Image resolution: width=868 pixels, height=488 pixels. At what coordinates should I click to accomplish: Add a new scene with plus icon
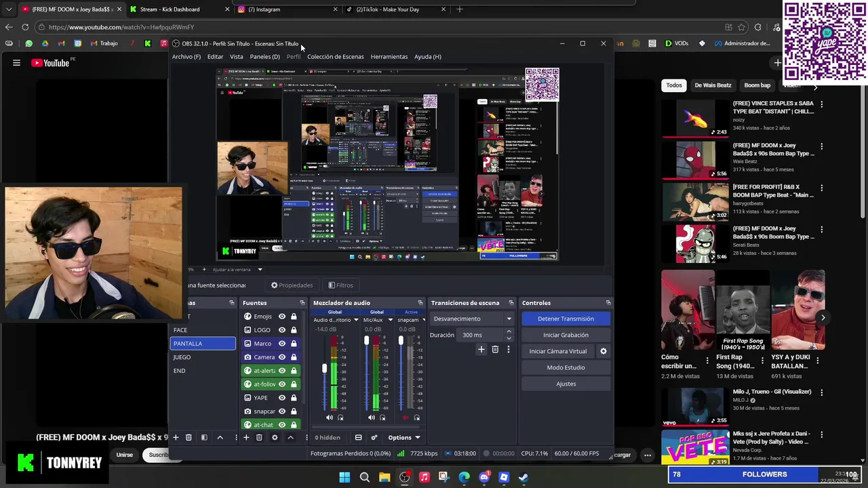(176, 438)
